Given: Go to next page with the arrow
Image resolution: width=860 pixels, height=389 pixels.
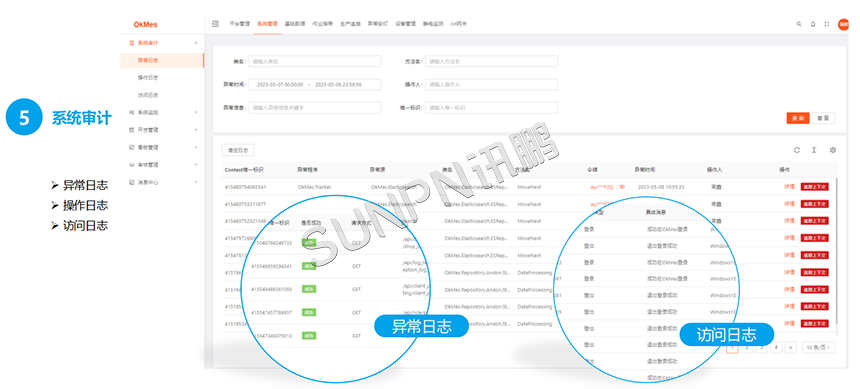Looking at the screenshot, I should (x=790, y=347).
